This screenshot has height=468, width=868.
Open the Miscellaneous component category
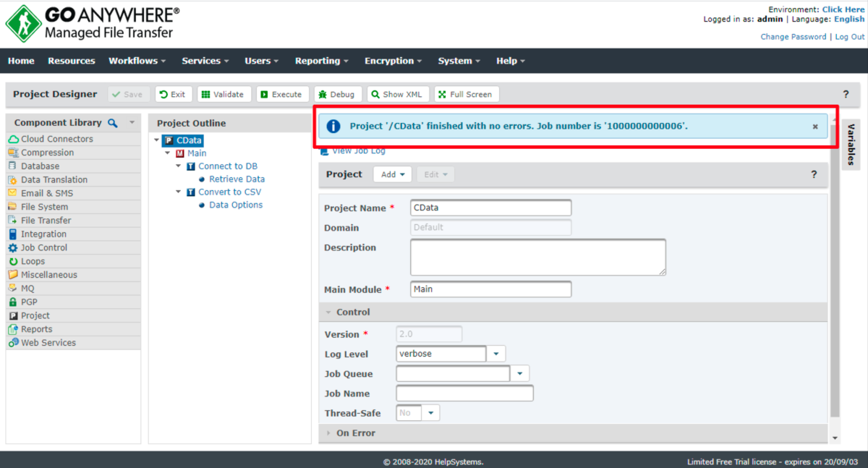73,275
